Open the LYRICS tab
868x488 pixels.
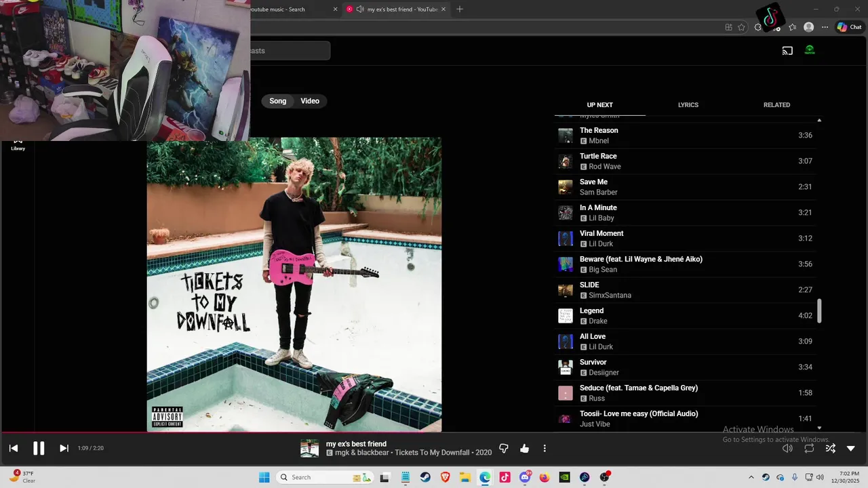coord(688,105)
